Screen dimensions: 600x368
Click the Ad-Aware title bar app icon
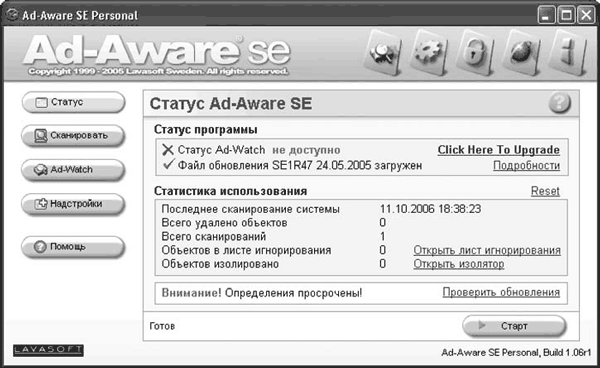click(13, 15)
